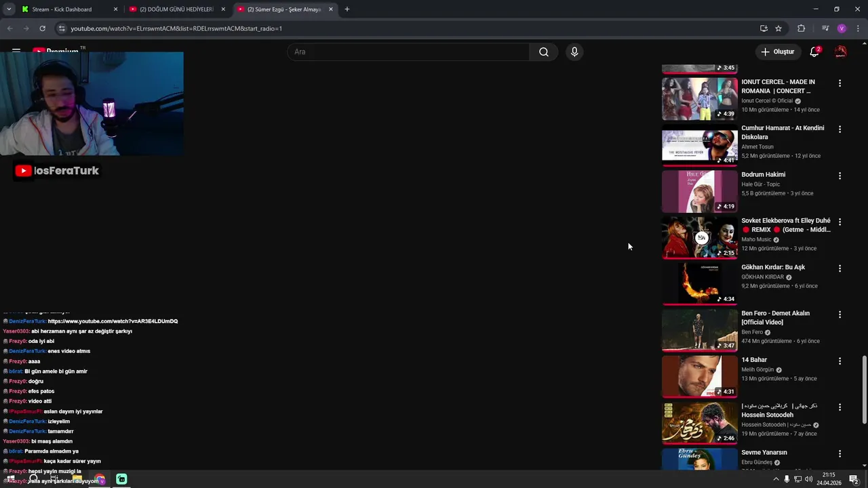Play the Cumhur Hamarat video thumbnail

pyautogui.click(x=699, y=145)
